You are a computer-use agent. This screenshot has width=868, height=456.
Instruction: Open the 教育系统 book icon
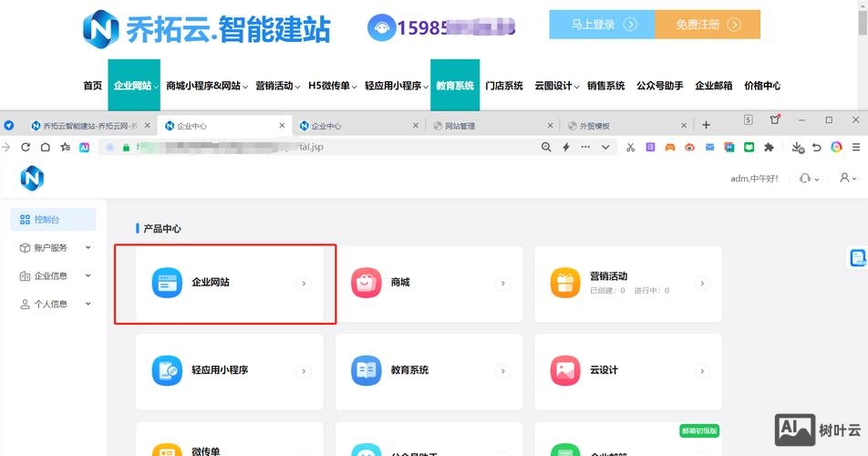pos(366,370)
